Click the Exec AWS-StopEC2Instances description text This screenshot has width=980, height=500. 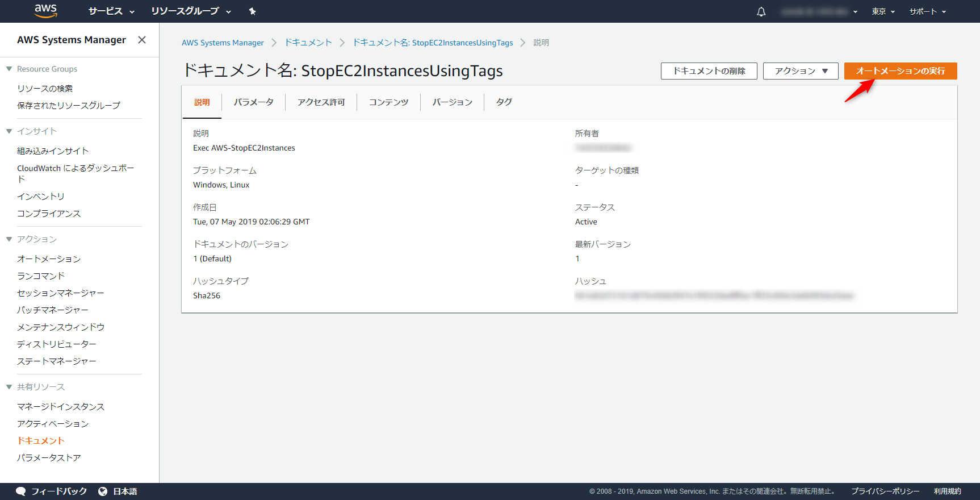point(244,148)
